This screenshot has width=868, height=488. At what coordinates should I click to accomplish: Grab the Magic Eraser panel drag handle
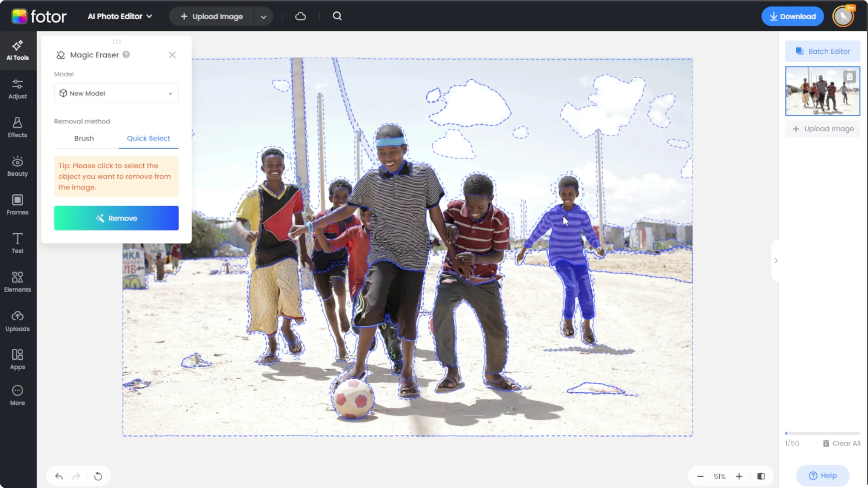point(117,41)
